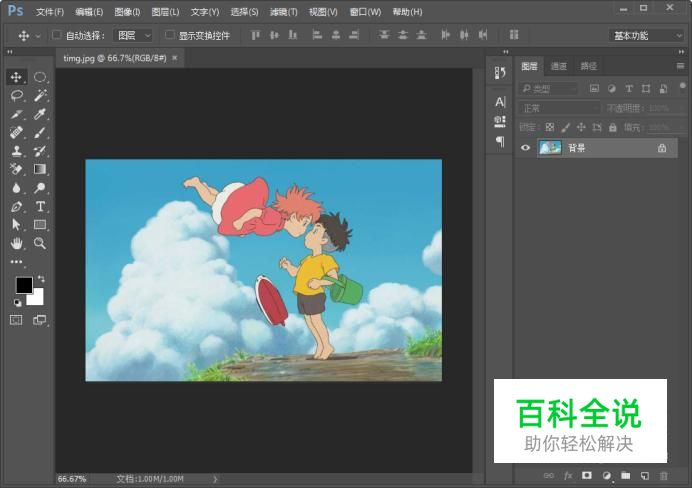Open the 滤镜(T) menu
692x488 pixels.
pos(284,12)
